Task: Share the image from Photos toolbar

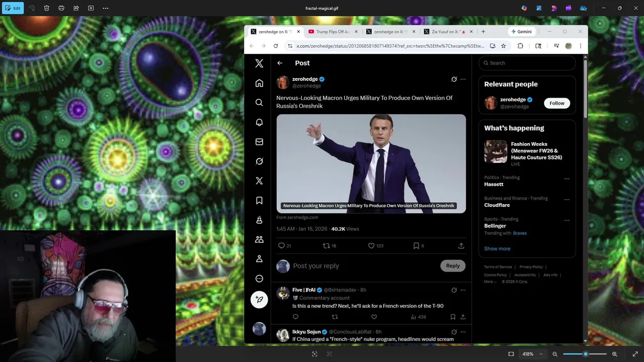Action: 76,8
